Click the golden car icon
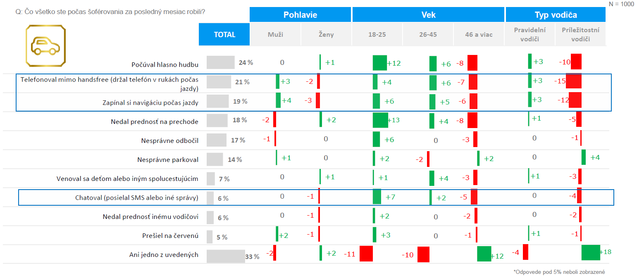This screenshot has height=278, width=644. point(46,45)
